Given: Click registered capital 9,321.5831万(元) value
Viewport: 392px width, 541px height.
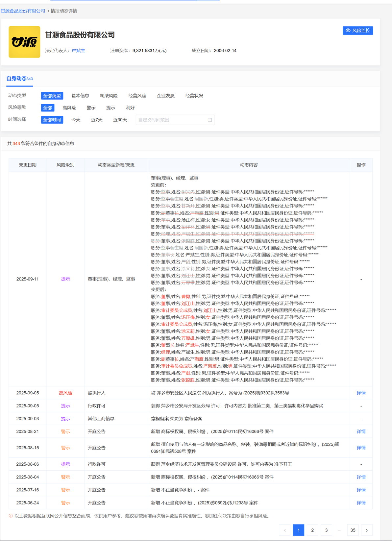Looking at the screenshot, I should click(149, 51).
